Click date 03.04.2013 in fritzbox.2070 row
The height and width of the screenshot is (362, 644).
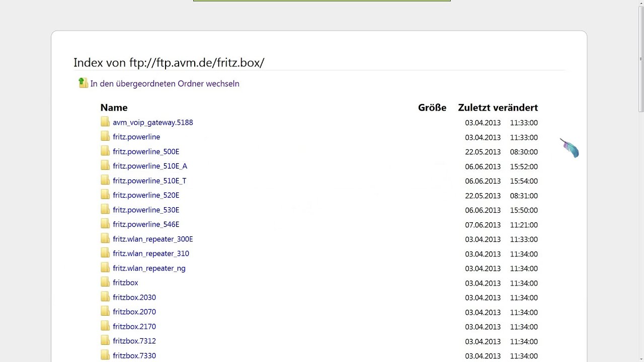pos(483,312)
